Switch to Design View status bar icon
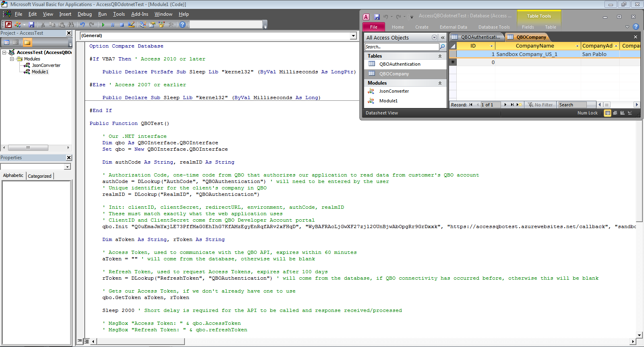Viewport: 644px width, 347px height. click(x=630, y=113)
